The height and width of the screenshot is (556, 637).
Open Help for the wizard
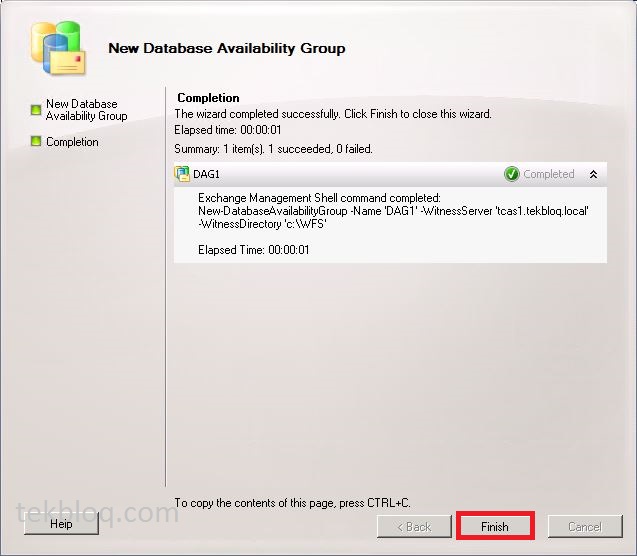[x=61, y=523]
